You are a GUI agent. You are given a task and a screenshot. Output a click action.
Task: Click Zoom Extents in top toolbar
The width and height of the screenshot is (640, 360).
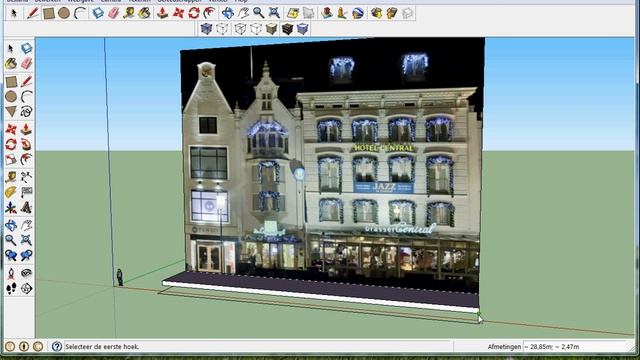(274, 13)
